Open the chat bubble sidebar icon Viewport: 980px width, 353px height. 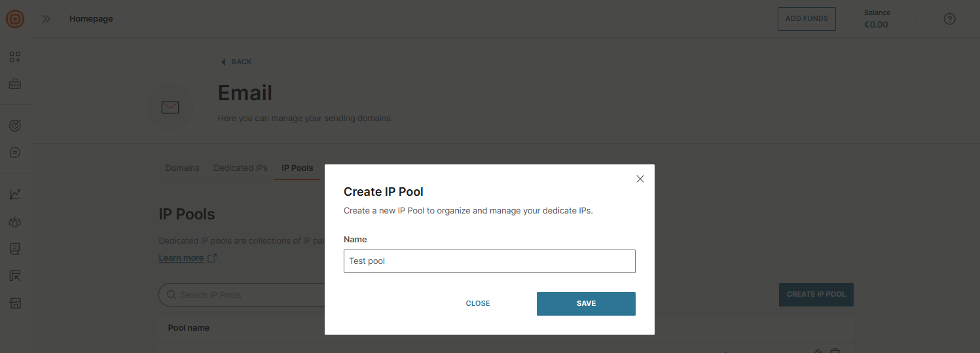15,153
